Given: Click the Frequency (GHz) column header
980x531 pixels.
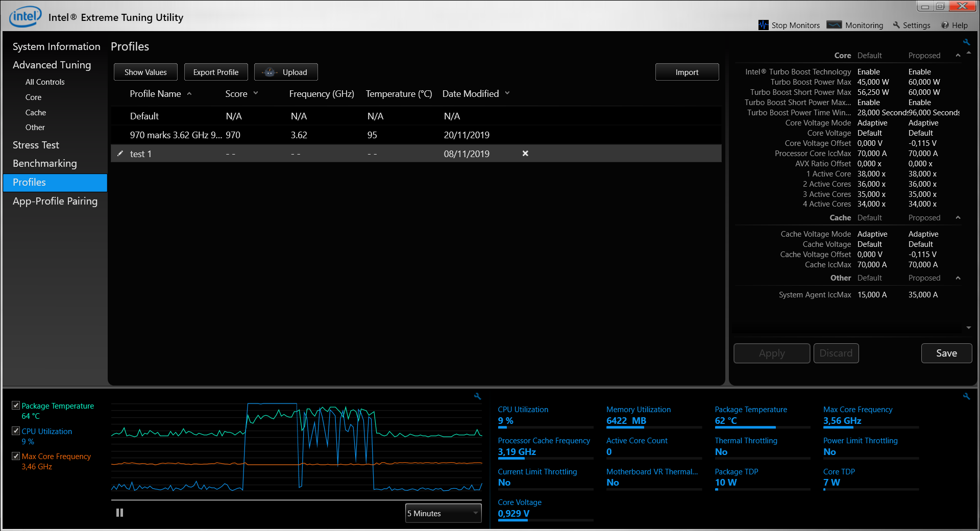Looking at the screenshot, I should [x=322, y=93].
